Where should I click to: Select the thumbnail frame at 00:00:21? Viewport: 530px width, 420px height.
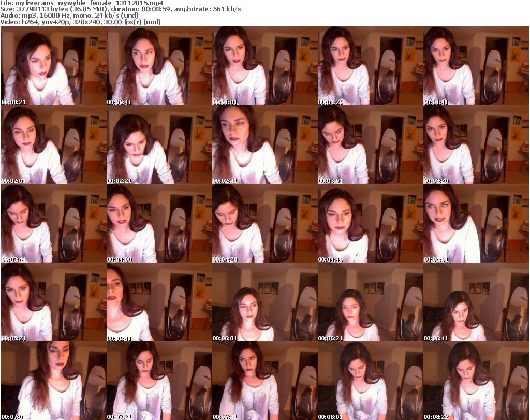[x=54, y=66]
